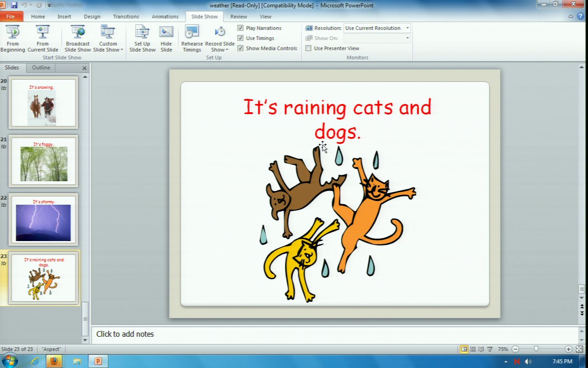Toggle the Use Timings checkbox
This screenshot has height=368, width=588.
(240, 38)
